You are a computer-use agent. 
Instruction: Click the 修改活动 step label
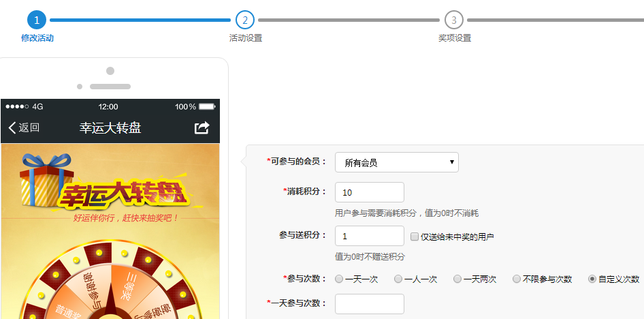coord(37,38)
